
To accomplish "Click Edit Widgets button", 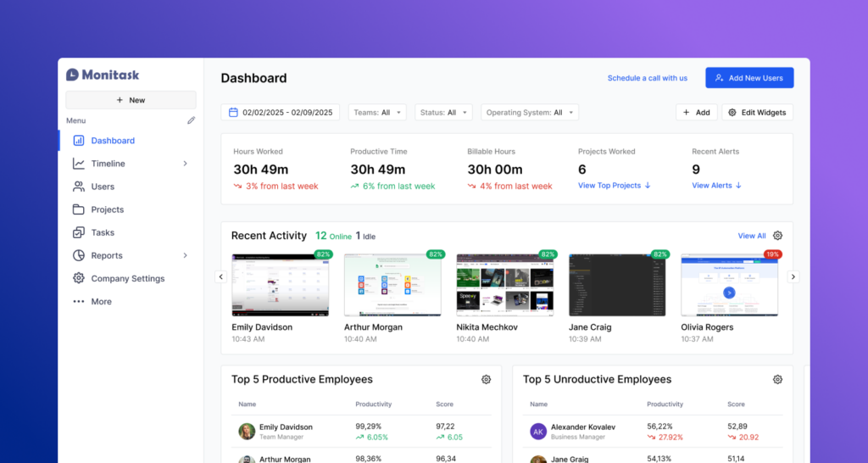I will [x=757, y=113].
